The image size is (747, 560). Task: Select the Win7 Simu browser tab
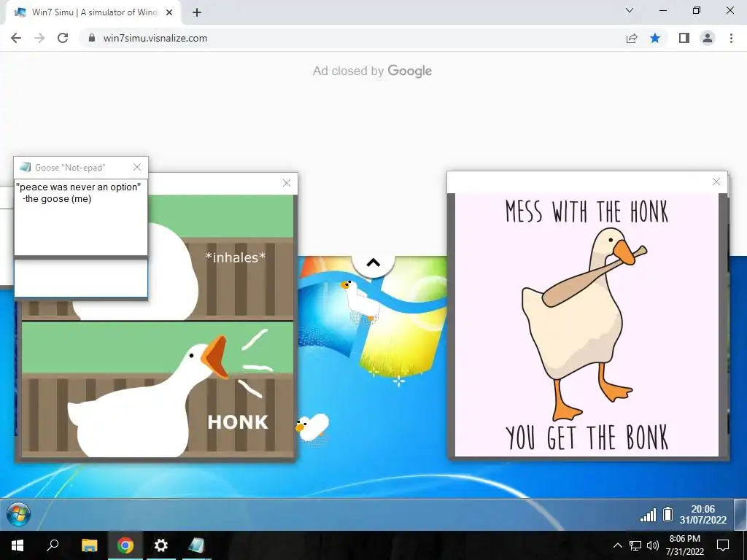coord(93,12)
